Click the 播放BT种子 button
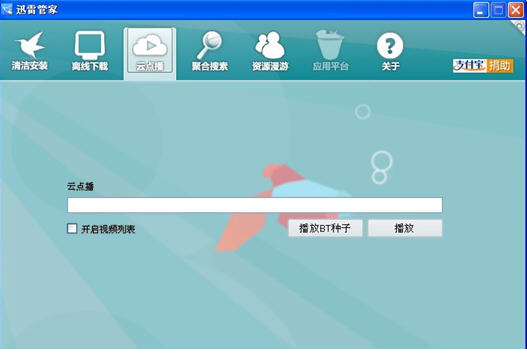This screenshot has width=527, height=362. (325, 229)
